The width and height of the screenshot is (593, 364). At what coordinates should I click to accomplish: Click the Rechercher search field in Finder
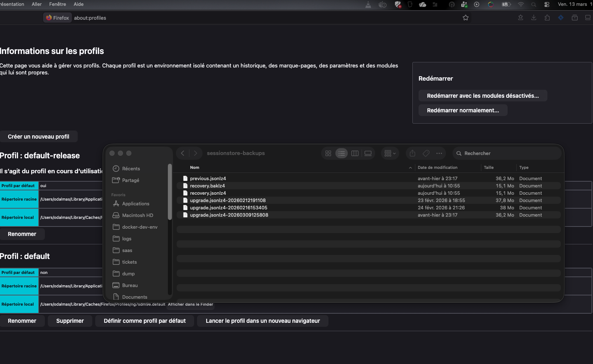[507, 153]
